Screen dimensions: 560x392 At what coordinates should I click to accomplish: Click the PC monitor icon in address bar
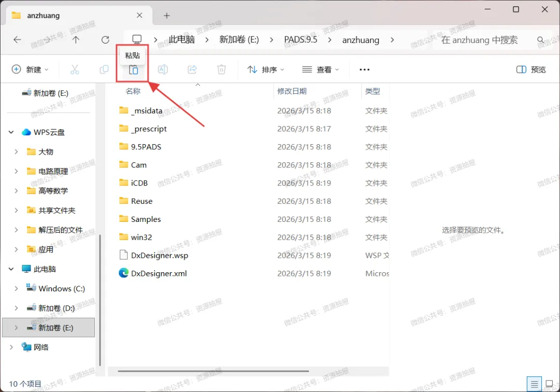pyautogui.click(x=137, y=39)
